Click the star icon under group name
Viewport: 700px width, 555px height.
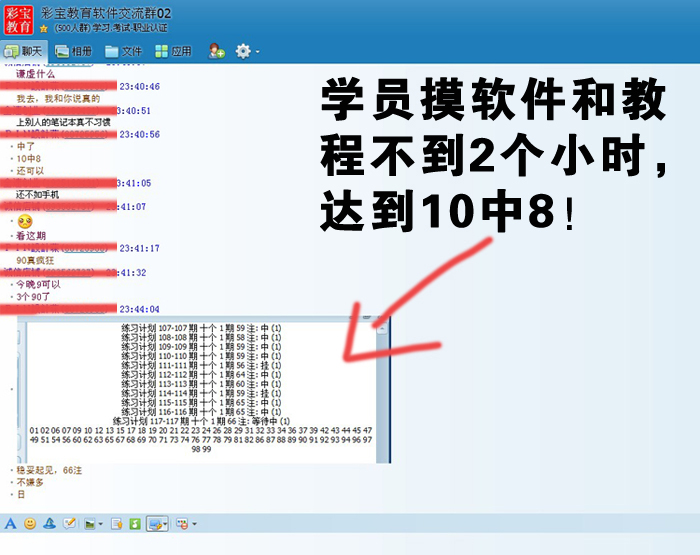(43, 29)
